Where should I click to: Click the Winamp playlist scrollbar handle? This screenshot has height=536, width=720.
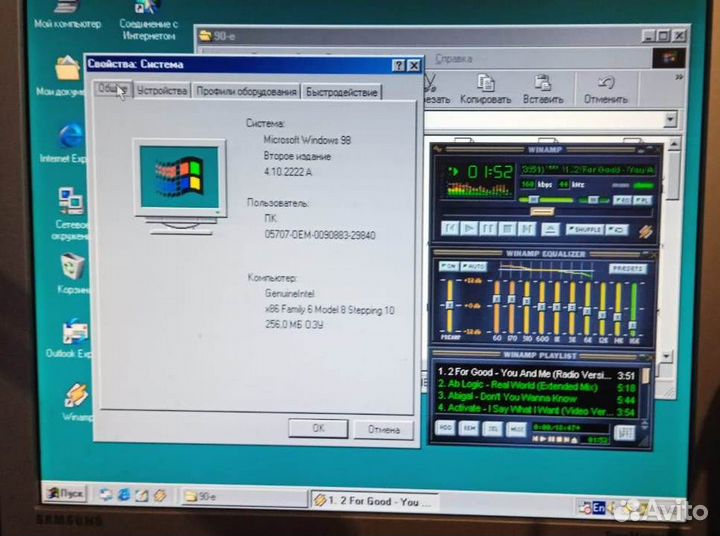coord(646,375)
